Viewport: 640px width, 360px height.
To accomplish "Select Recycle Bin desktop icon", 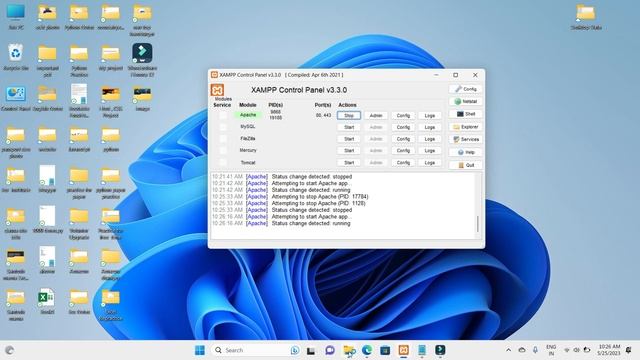I will (x=16, y=58).
